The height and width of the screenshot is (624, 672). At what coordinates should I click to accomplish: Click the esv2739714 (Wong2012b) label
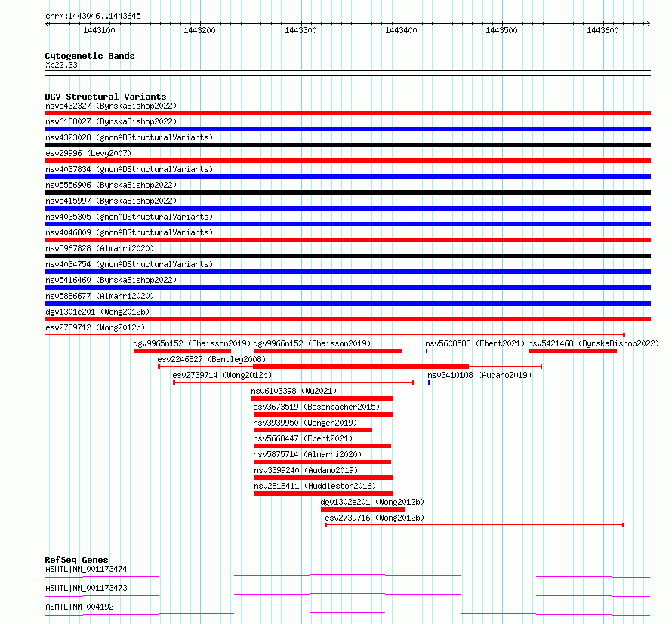[x=222, y=375]
